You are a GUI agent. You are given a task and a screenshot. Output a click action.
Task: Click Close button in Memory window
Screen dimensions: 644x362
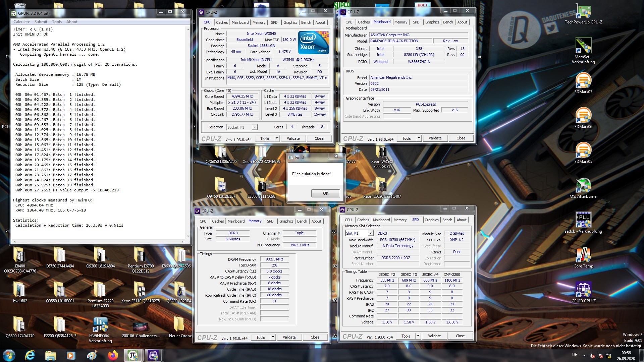coord(315,337)
